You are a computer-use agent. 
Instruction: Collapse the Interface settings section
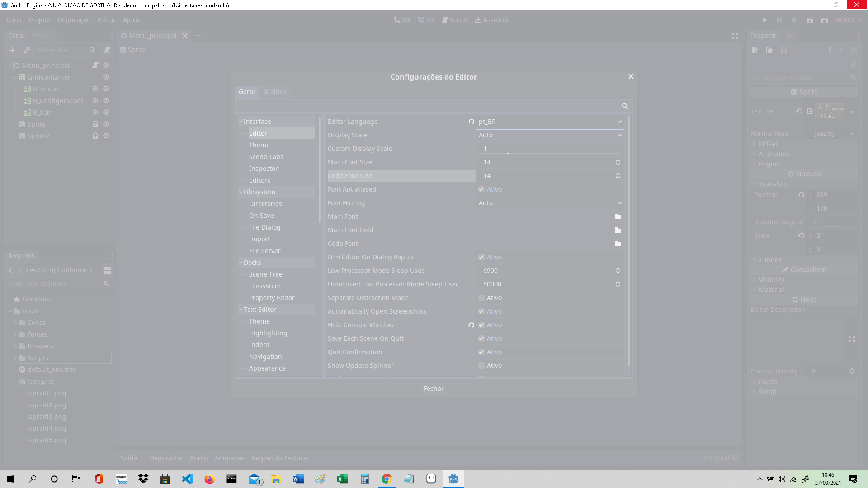[241, 121]
